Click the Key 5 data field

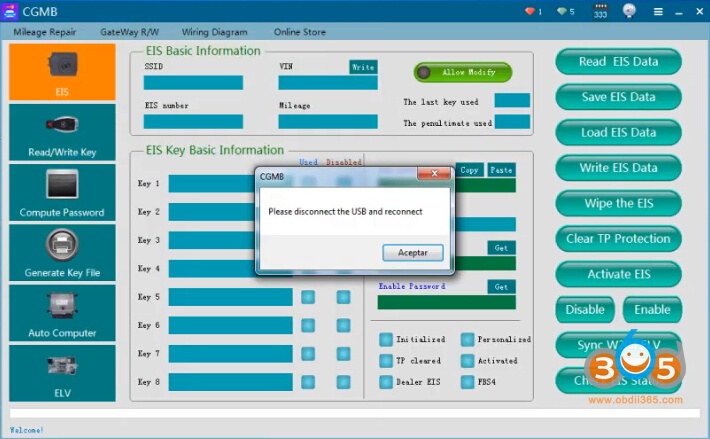(230, 297)
